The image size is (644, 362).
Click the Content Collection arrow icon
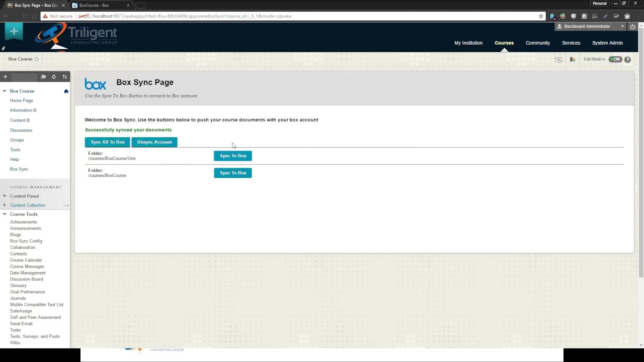coord(66,205)
